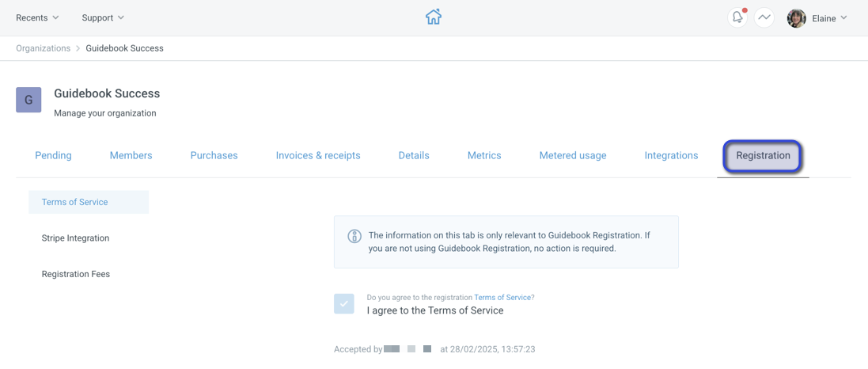This screenshot has width=868, height=369.
Task: Open the Purchases tab
Action: (x=214, y=156)
